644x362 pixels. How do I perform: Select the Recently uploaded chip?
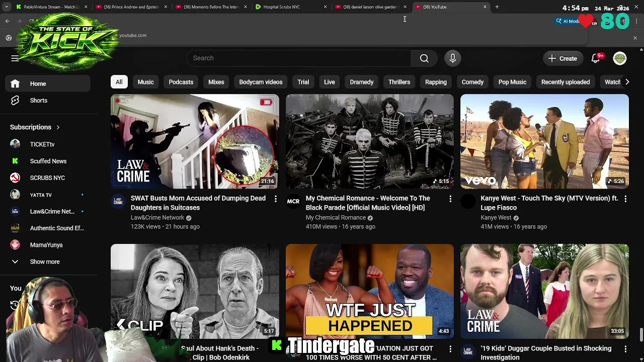(566, 82)
